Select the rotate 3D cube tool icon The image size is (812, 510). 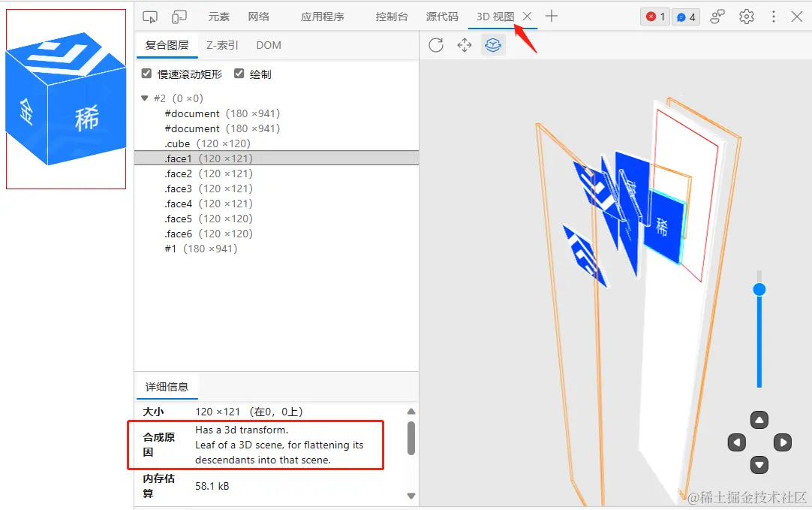point(493,45)
